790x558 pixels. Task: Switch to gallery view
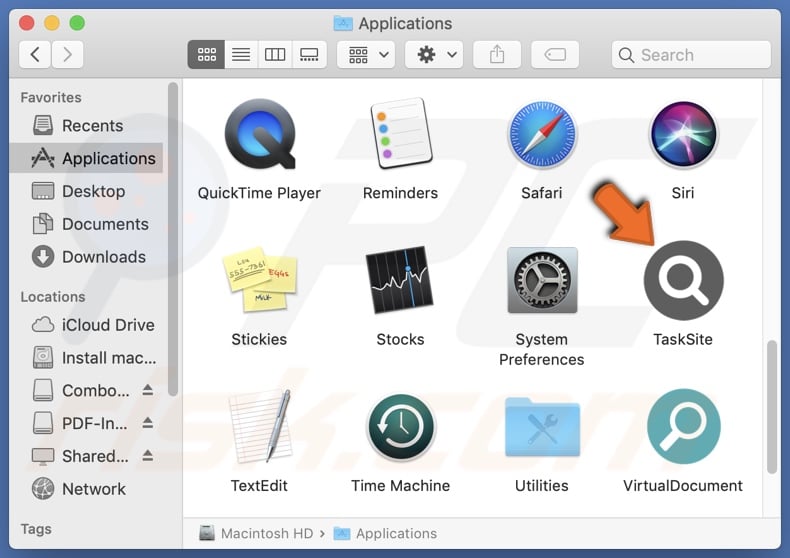(x=309, y=54)
